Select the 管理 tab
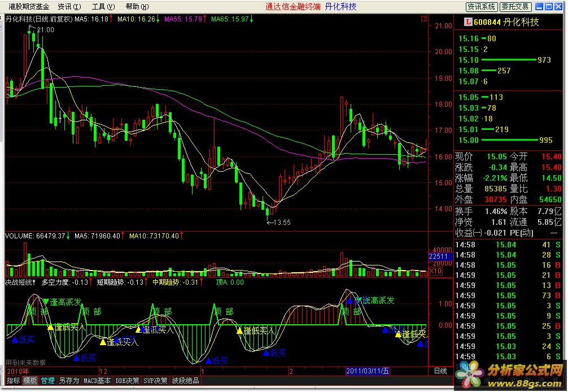The height and width of the screenshot is (392, 568). click(x=47, y=380)
